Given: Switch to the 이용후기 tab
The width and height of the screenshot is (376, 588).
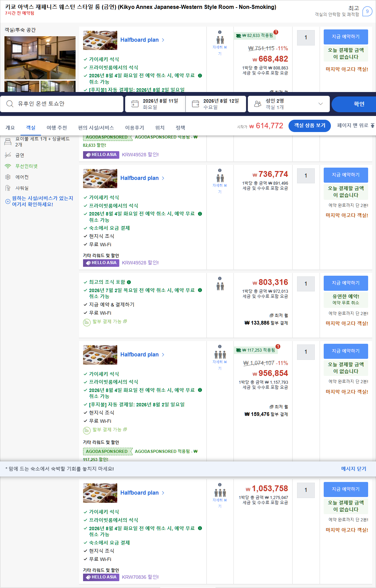Looking at the screenshot, I should coord(135,128).
